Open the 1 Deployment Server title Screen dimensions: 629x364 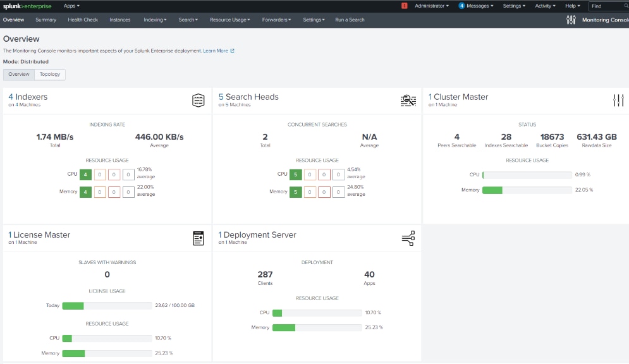tap(257, 235)
